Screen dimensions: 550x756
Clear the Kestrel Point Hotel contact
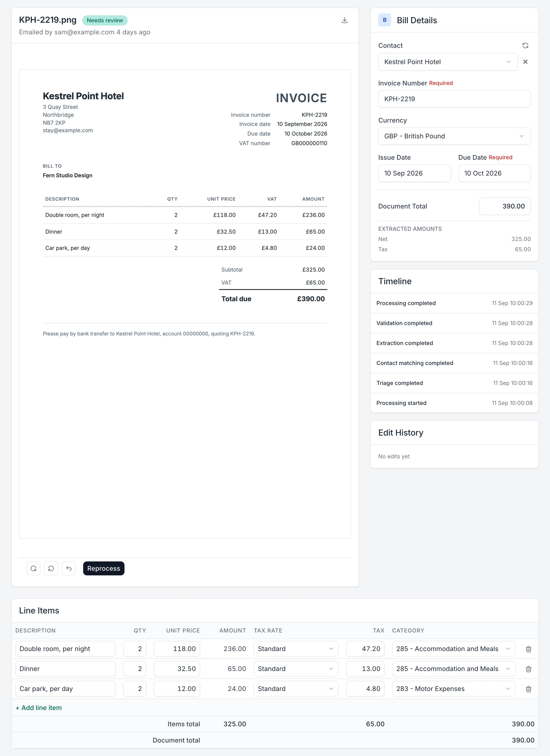pyautogui.click(x=525, y=62)
